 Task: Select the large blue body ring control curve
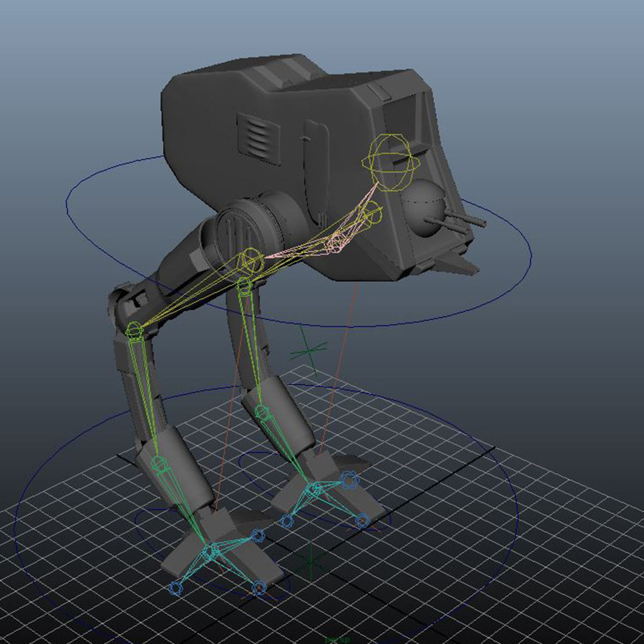(x=299, y=241)
